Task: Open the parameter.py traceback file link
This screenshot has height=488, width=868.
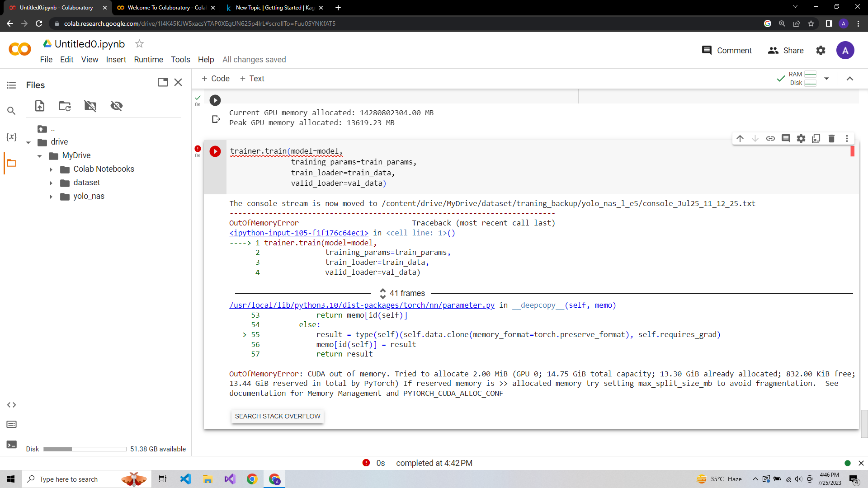Action: pos(362,305)
